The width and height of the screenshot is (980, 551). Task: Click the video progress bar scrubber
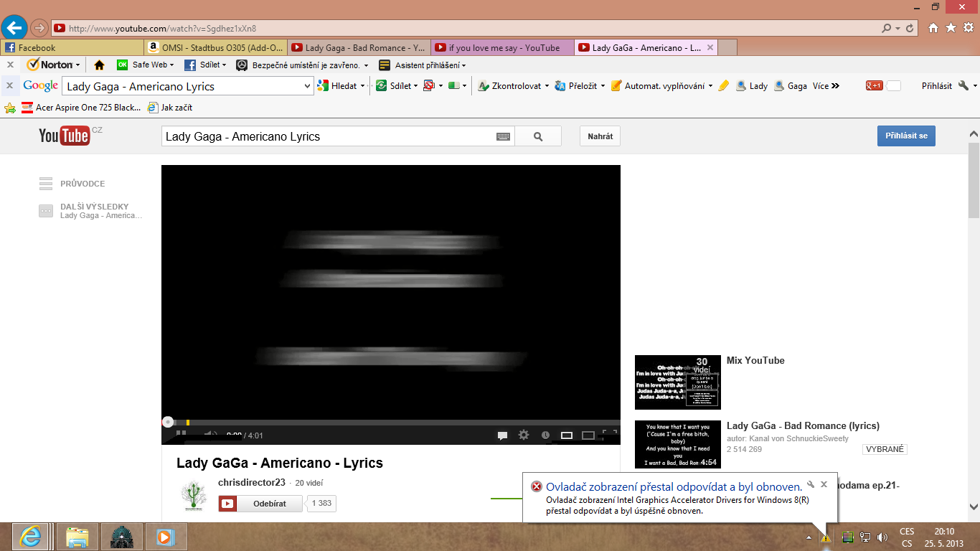pyautogui.click(x=167, y=423)
